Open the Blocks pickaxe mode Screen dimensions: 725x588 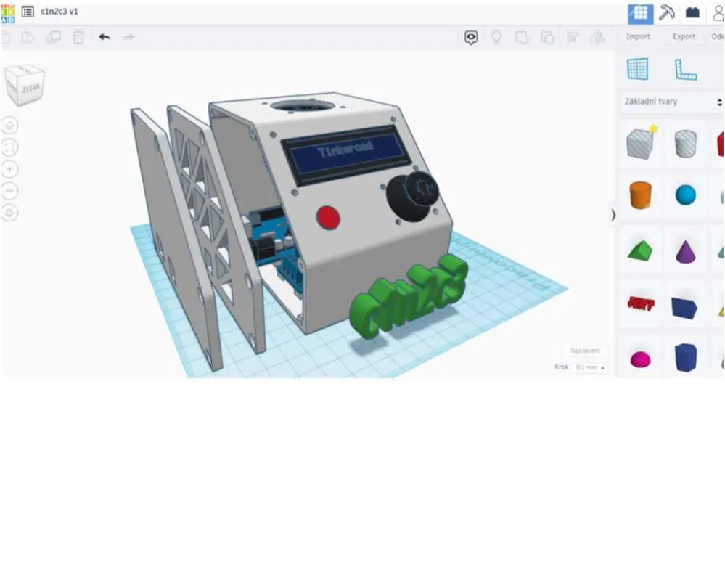(666, 13)
